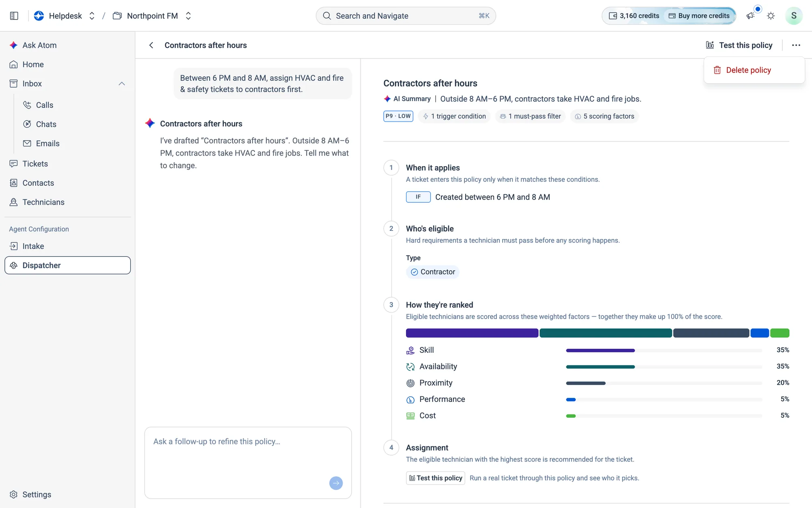812x508 pixels.
Task: Click the Skill weight slider bar
Action: (x=664, y=350)
